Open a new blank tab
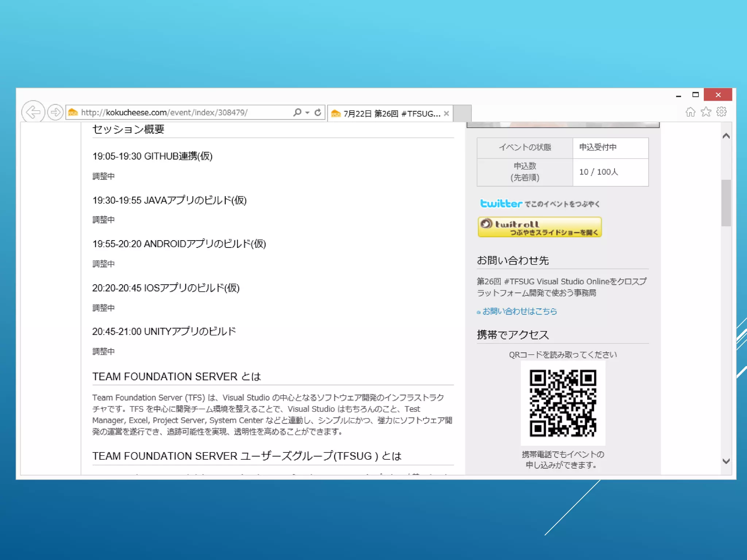Viewport: 747px width, 560px height. 462,113
